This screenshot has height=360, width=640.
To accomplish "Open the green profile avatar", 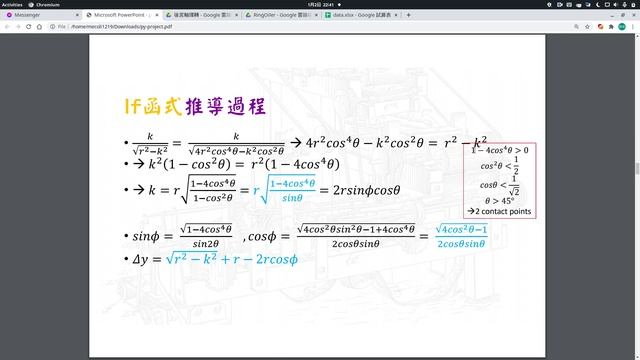I will pos(622,27).
